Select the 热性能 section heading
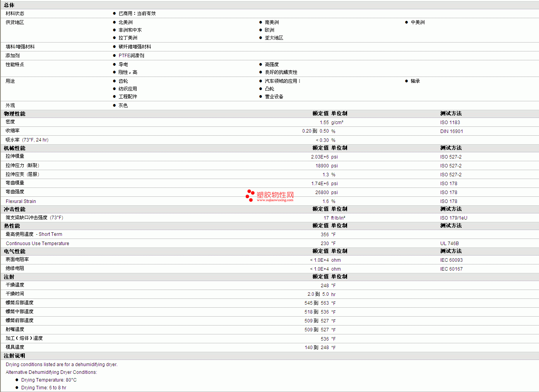This screenshot has width=539, height=392. [x=12, y=226]
